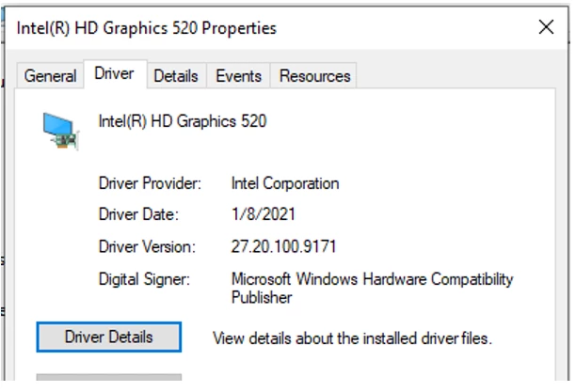Select the Microsoft Windows Hardware Compatibility Publisher text
Screen dimensions: 576x392
pyautogui.click(x=372, y=289)
